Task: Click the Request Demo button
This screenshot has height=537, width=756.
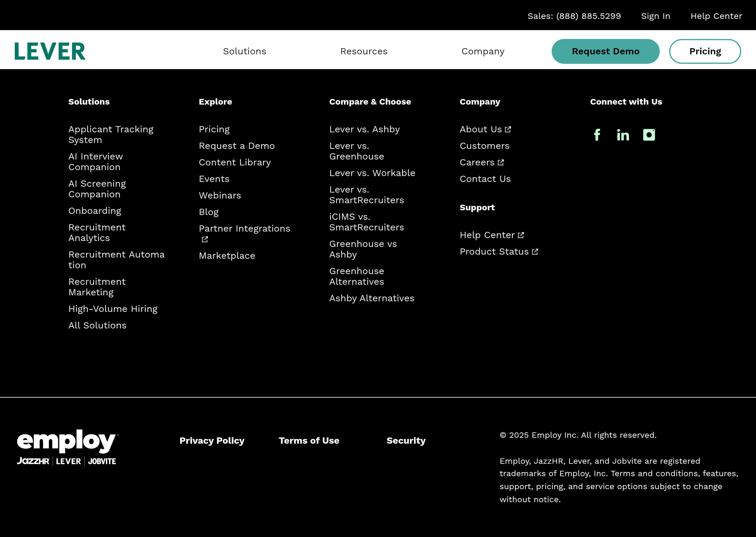Action: tap(605, 51)
